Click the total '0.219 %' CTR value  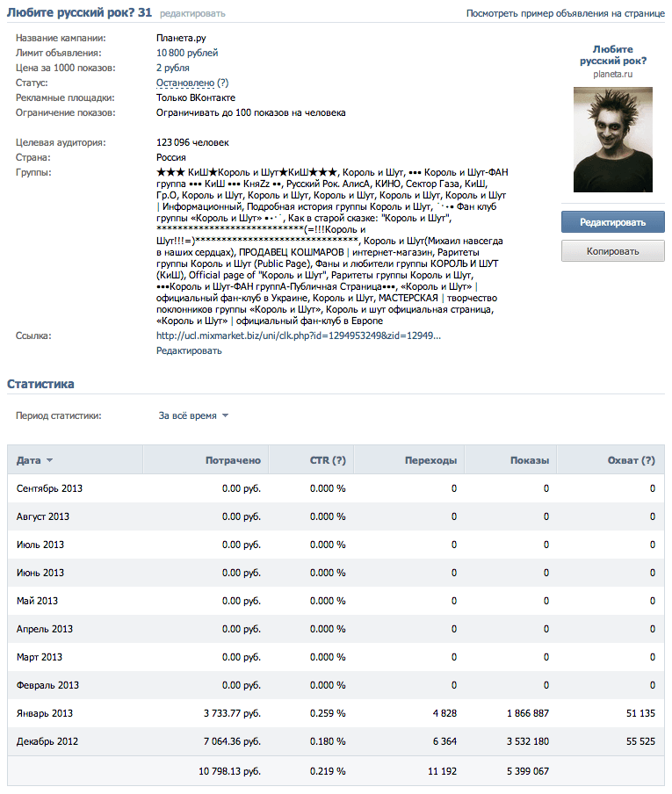pos(328,771)
